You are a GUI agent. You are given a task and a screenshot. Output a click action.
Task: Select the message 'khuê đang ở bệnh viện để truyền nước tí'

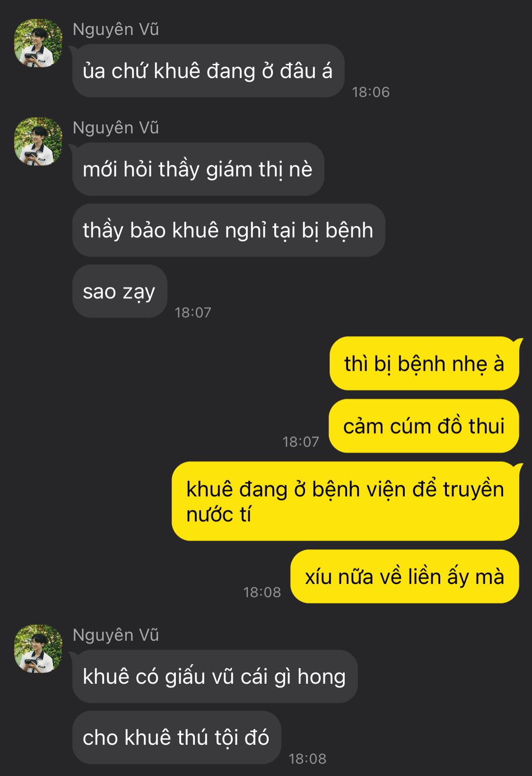click(x=345, y=501)
